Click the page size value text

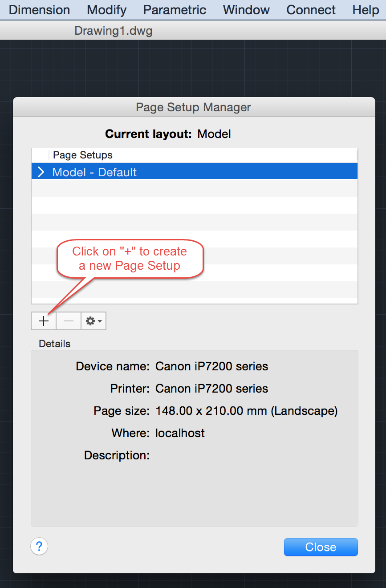pyautogui.click(x=246, y=411)
